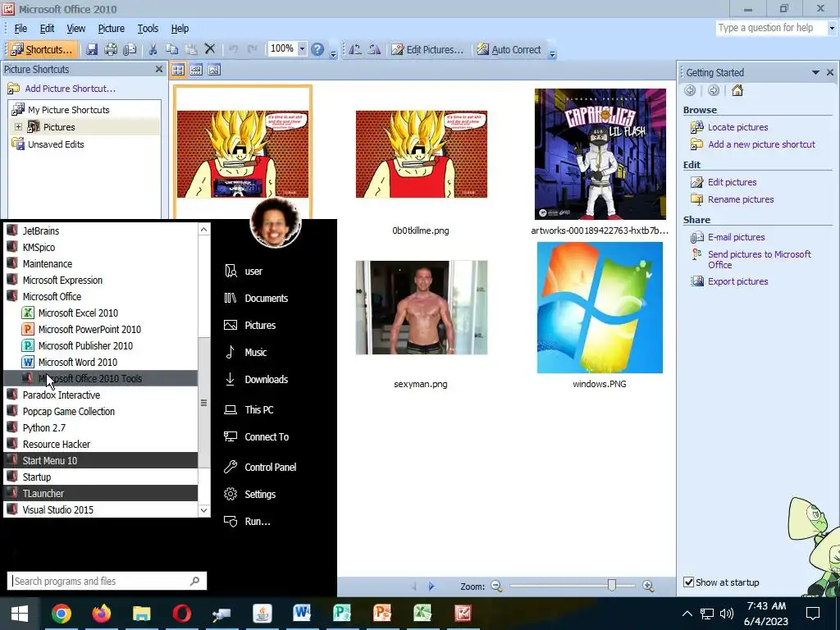This screenshot has height=630, width=840.
Task: Click the Rotate Right icon
Action: (374, 50)
